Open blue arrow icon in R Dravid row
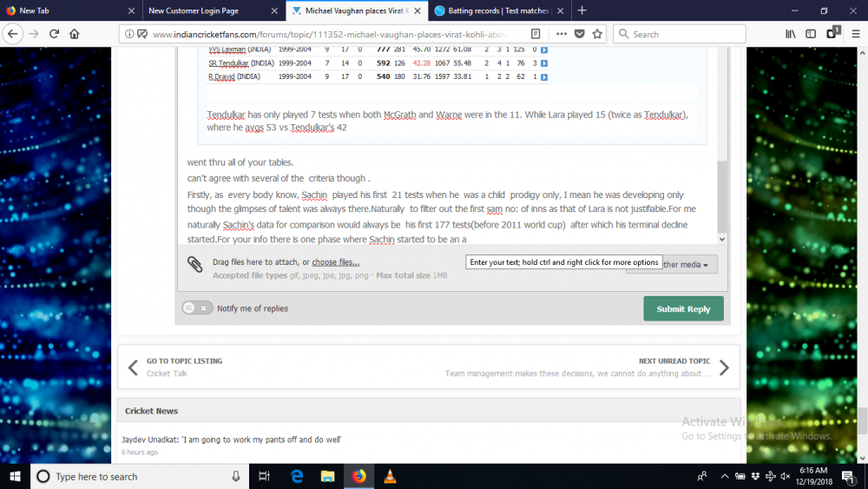The image size is (868, 489). (x=544, y=77)
